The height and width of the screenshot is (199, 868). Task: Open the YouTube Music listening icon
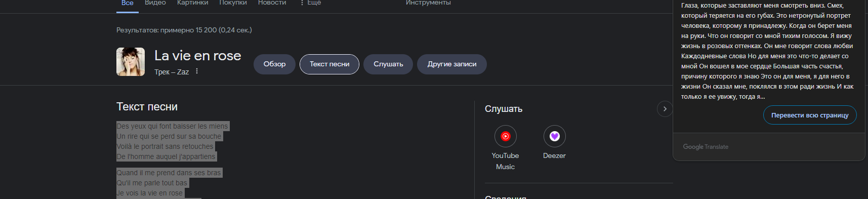(x=505, y=136)
